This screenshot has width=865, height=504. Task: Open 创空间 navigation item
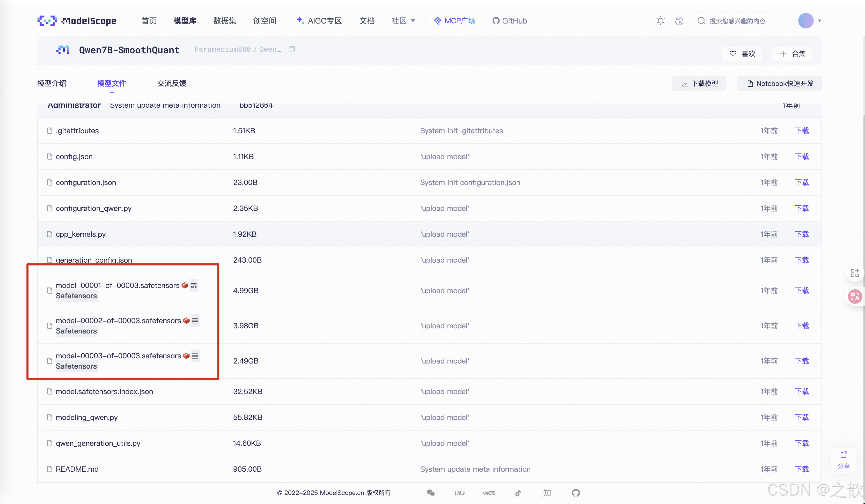[x=265, y=21]
